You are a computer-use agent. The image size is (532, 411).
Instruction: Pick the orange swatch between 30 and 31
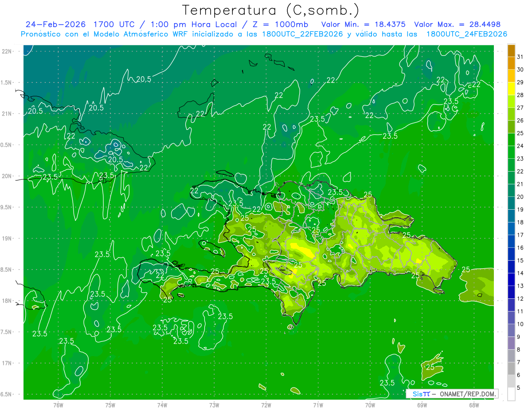pos(511,63)
